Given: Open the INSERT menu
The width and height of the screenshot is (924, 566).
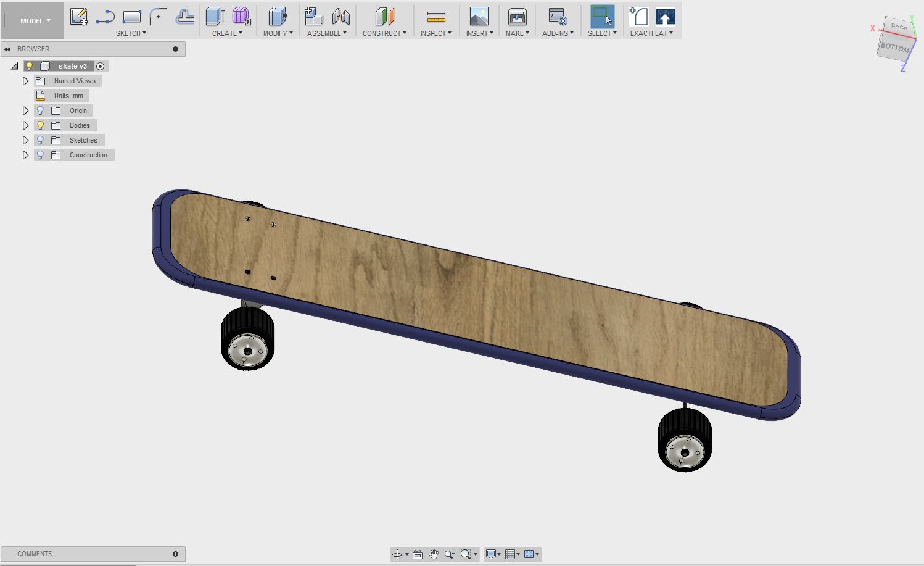Looking at the screenshot, I should (480, 33).
